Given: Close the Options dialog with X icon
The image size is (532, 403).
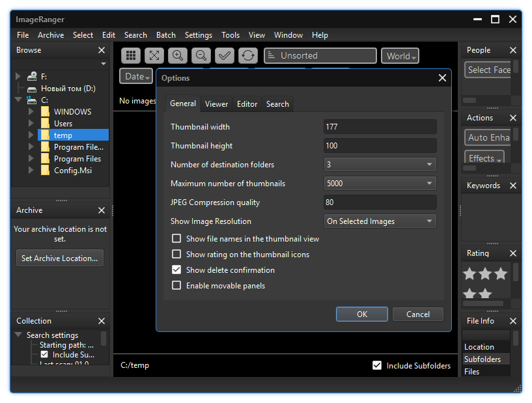Looking at the screenshot, I should (442, 78).
